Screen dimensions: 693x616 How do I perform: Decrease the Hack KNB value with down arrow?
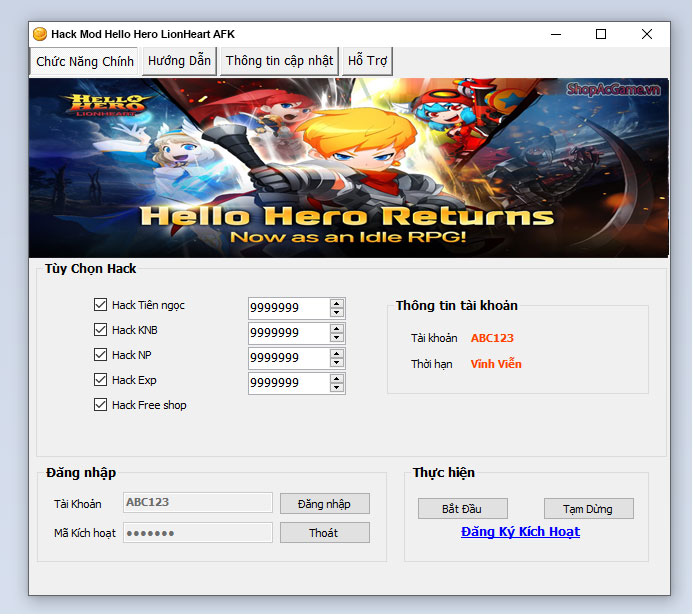[x=337, y=338]
